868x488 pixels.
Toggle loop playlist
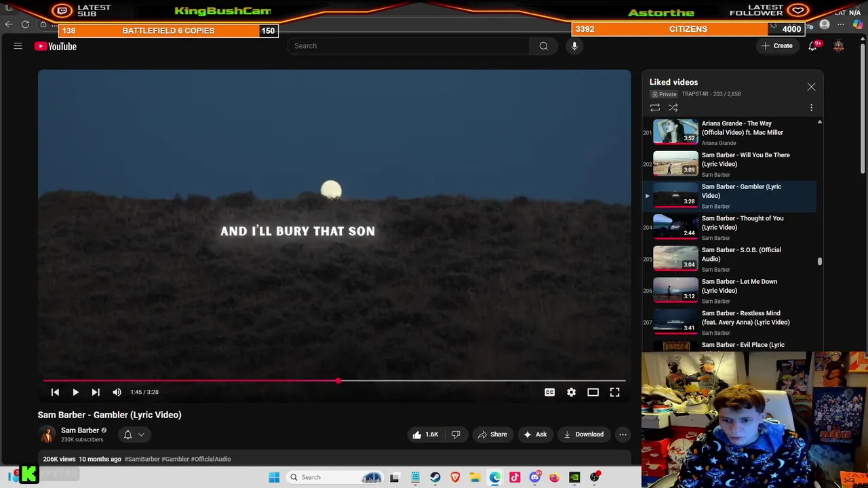(x=655, y=107)
